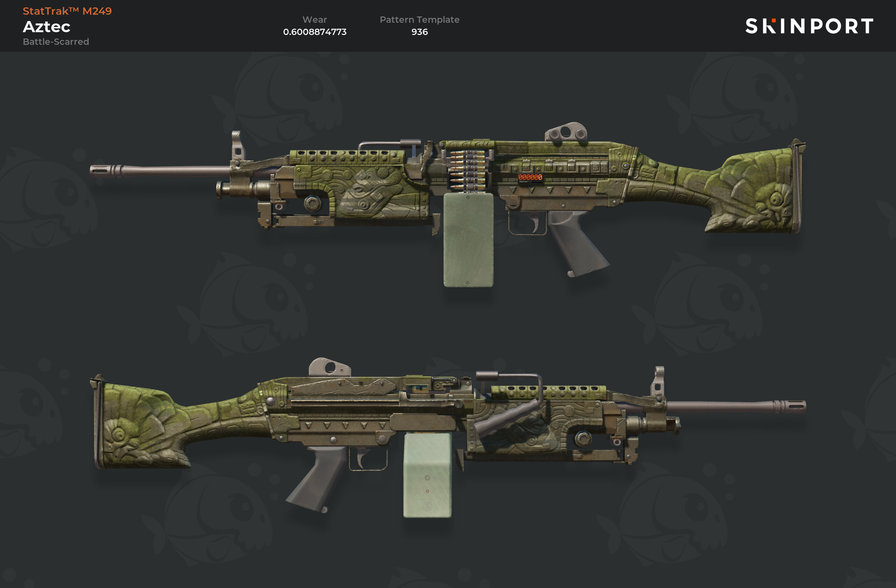Click the carrying handle sight on top weapon
This screenshot has width=896, height=588.
click(566, 132)
